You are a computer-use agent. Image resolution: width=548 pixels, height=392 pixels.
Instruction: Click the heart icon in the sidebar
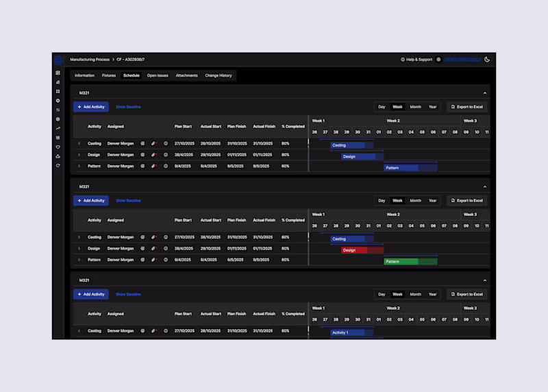58,147
